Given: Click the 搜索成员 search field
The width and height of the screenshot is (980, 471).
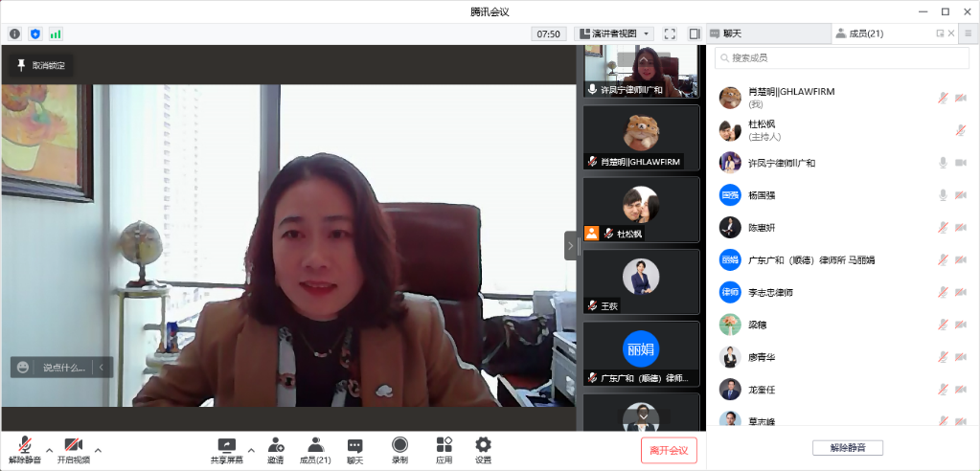Looking at the screenshot, I should pos(842,58).
